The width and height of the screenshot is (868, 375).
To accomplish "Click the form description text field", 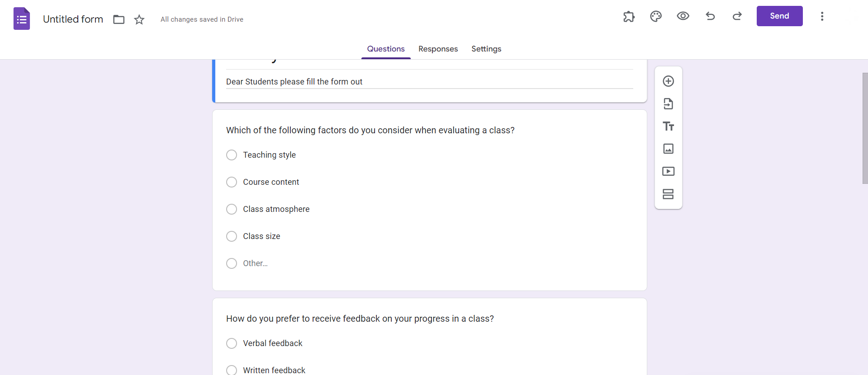I will [429, 82].
